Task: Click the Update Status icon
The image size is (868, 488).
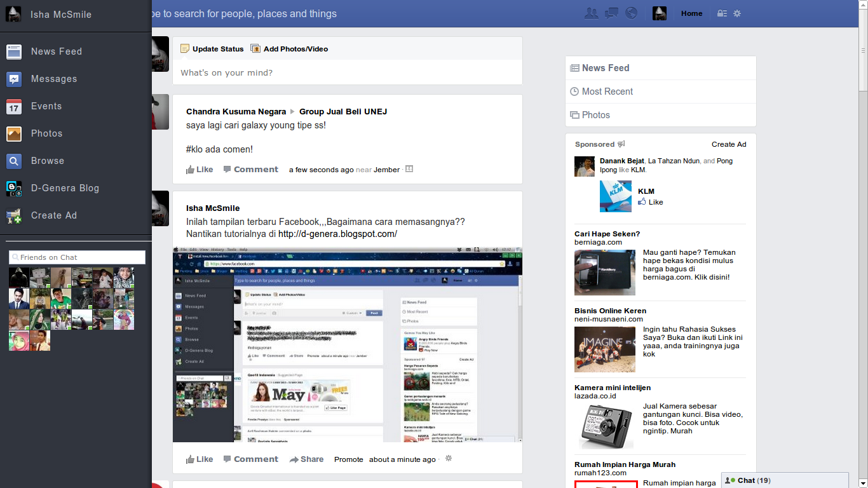Action: pos(185,48)
